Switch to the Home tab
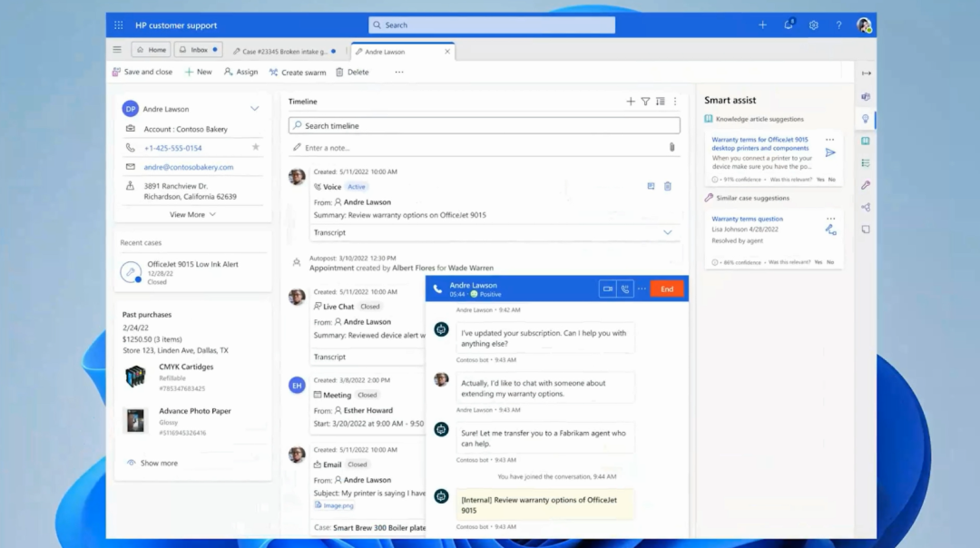 click(152, 49)
